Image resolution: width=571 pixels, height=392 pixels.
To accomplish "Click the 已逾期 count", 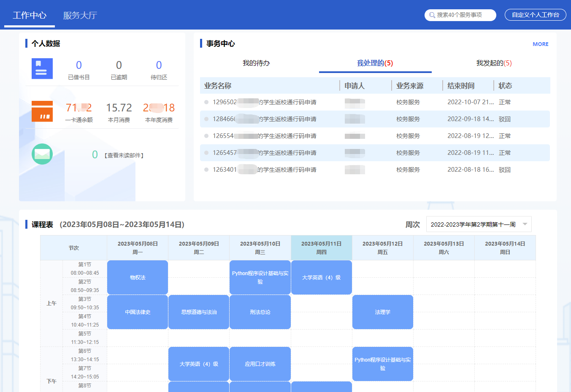I will 119,65.
